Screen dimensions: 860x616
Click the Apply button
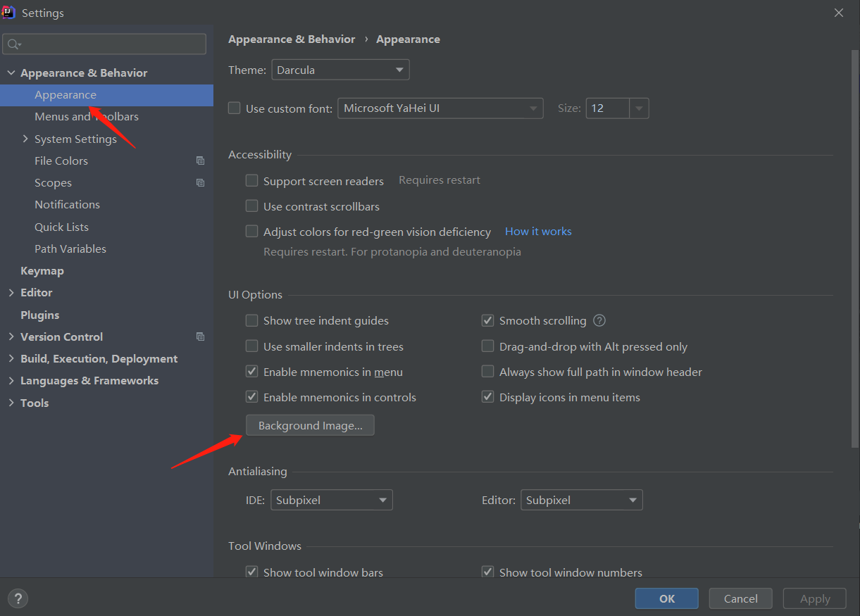[x=815, y=598]
